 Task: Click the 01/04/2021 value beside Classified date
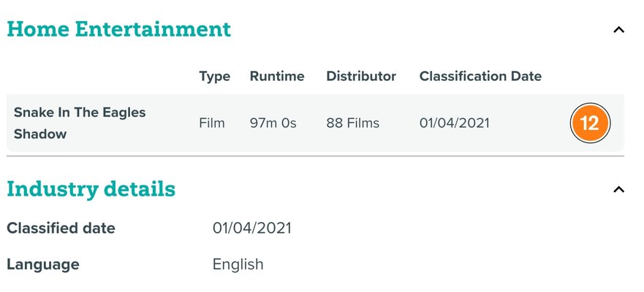click(251, 228)
